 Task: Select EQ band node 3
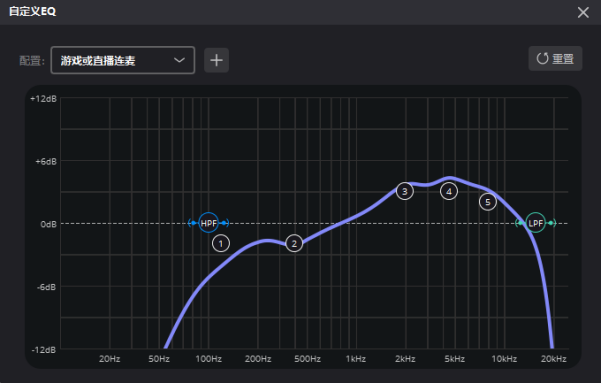pyautogui.click(x=405, y=191)
